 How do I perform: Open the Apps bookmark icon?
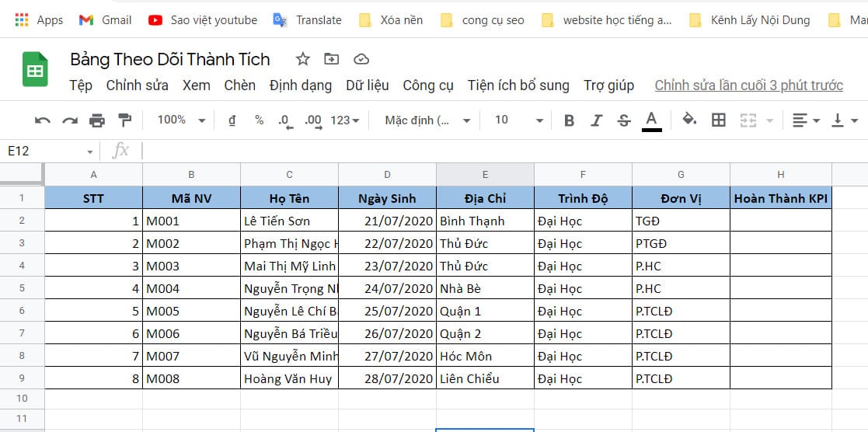coord(22,20)
